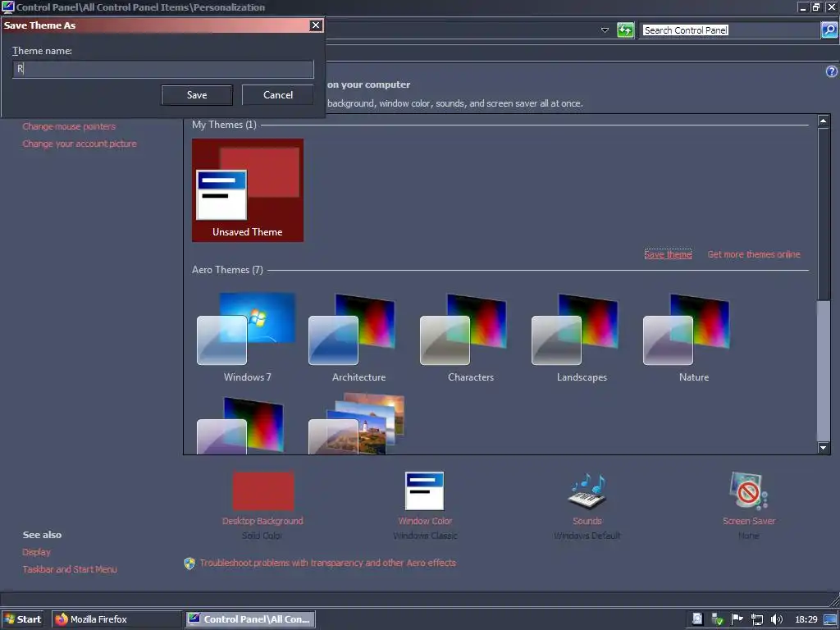Click the Search Control Panel field
Viewport: 840px width, 630px height.
coord(731,30)
